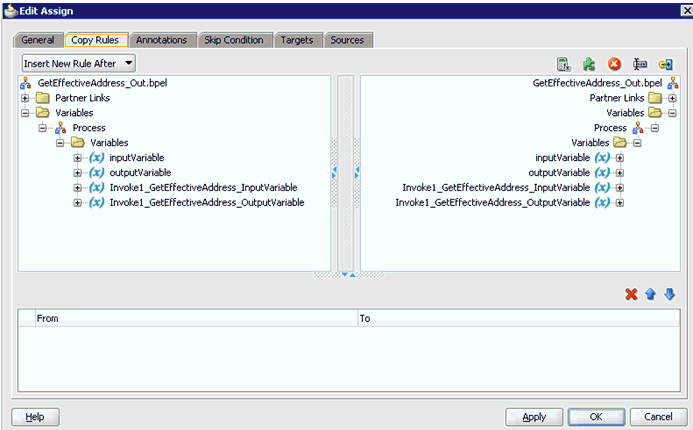Click the right top-level Variables folder icon
Viewport: 693px width, 430px height.
[655, 113]
